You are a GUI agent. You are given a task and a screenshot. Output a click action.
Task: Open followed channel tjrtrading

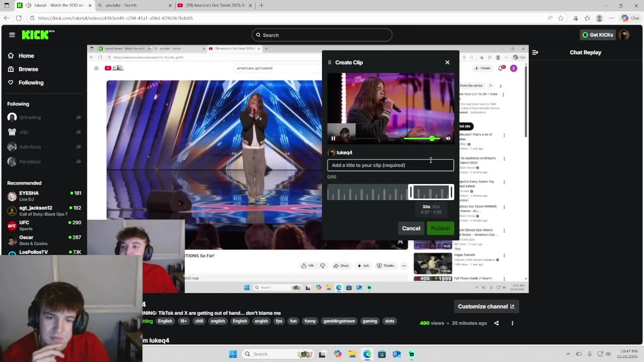[43, 118]
